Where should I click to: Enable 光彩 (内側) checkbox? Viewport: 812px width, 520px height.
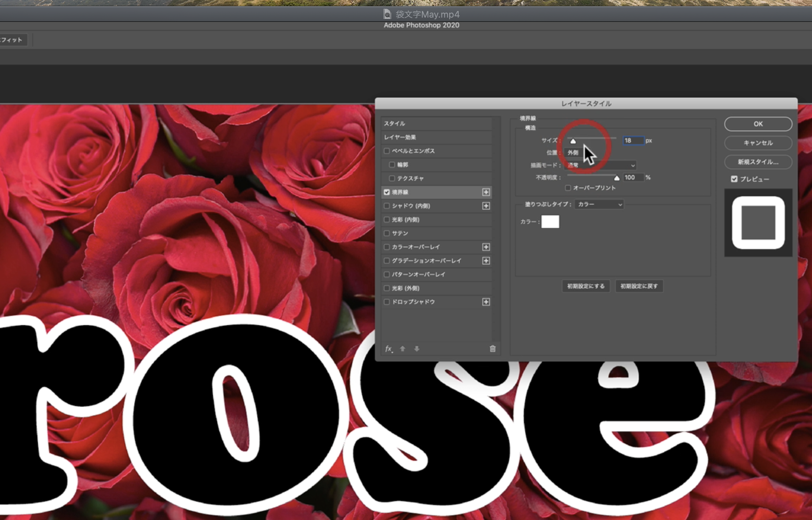pyautogui.click(x=387, y=220)
